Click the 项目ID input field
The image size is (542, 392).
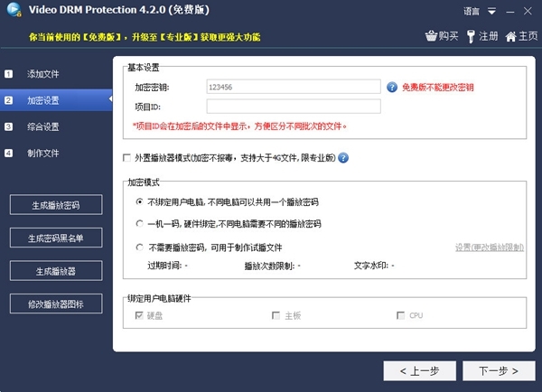294,107
